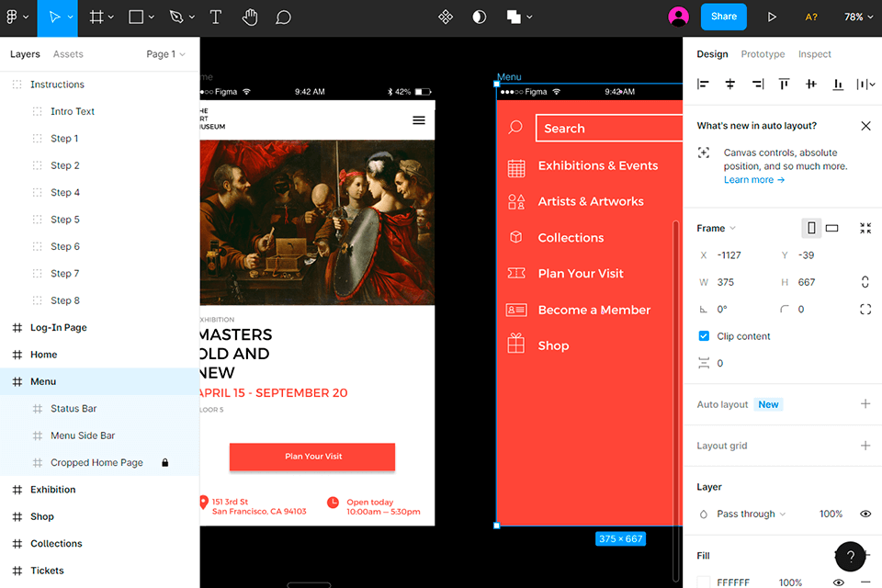Click Align bottom icon
This screenshot has height=588, width=882.
838,85
